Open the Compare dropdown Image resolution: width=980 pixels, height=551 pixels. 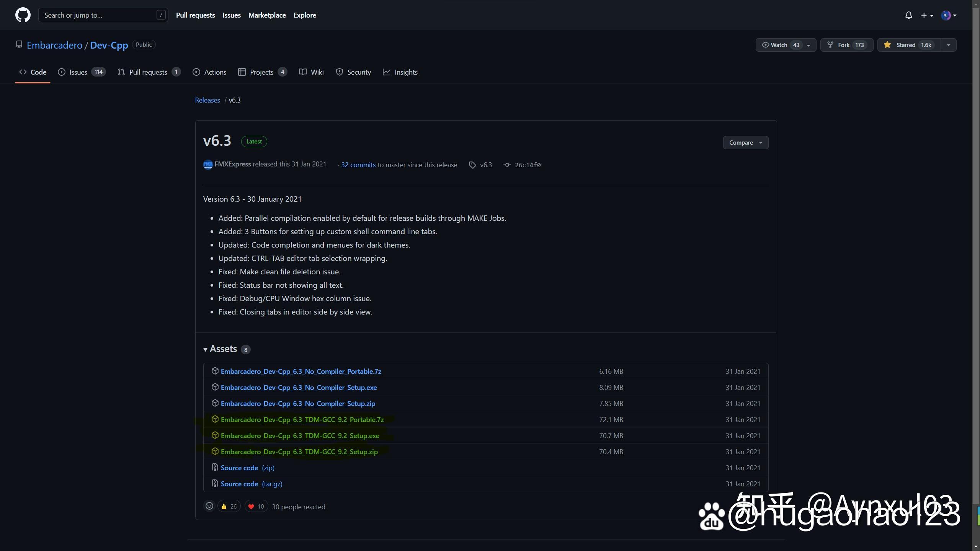pyautogui.click(x=745, y=142)
